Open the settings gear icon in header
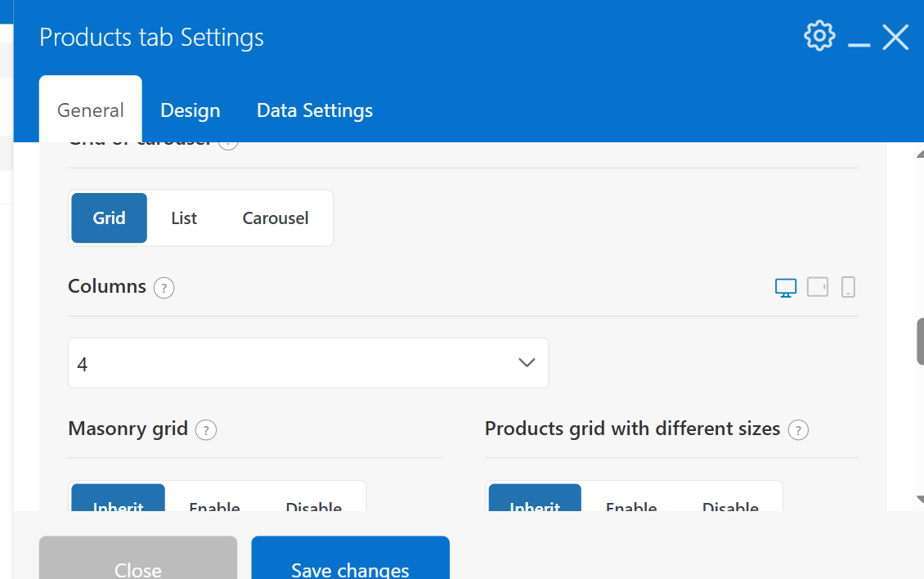 819,37
